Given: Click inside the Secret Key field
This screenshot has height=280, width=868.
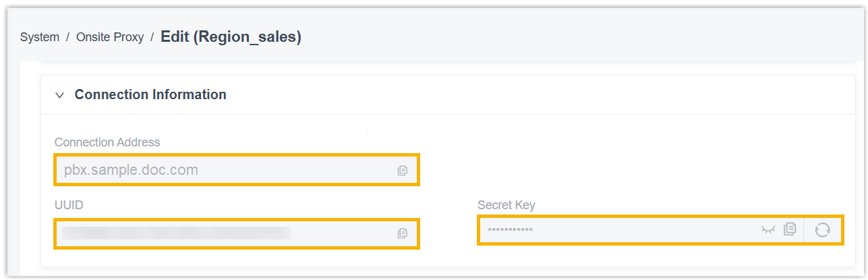Looking at the screenshot, I should [641, 230].
